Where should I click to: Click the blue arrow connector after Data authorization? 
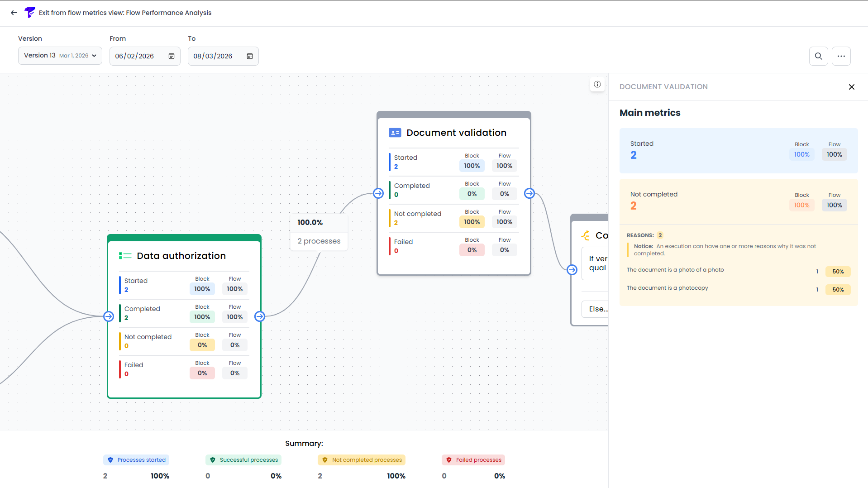point(259,316)
